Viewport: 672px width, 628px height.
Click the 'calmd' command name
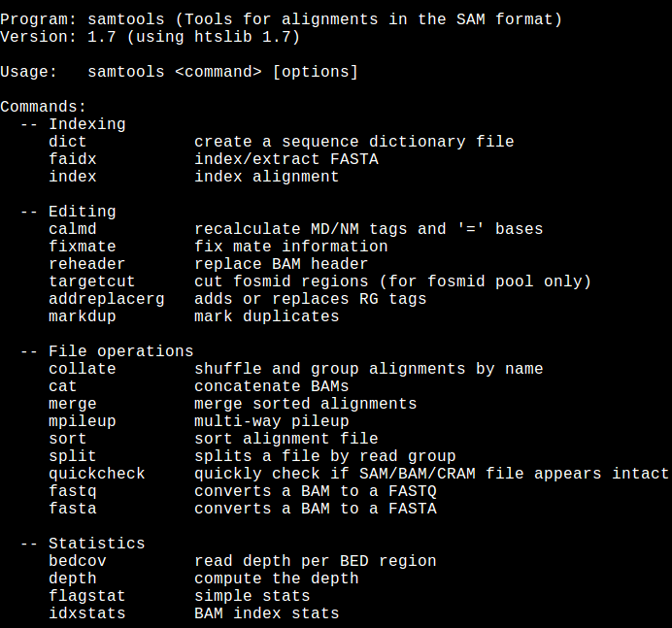point(73,229)
